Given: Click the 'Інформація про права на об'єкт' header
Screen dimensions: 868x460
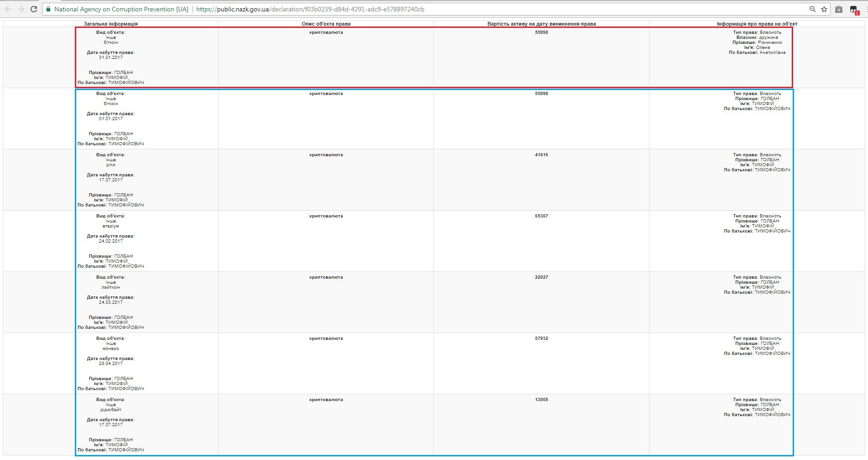Looking at the screenshot, I should coord(757,24).
